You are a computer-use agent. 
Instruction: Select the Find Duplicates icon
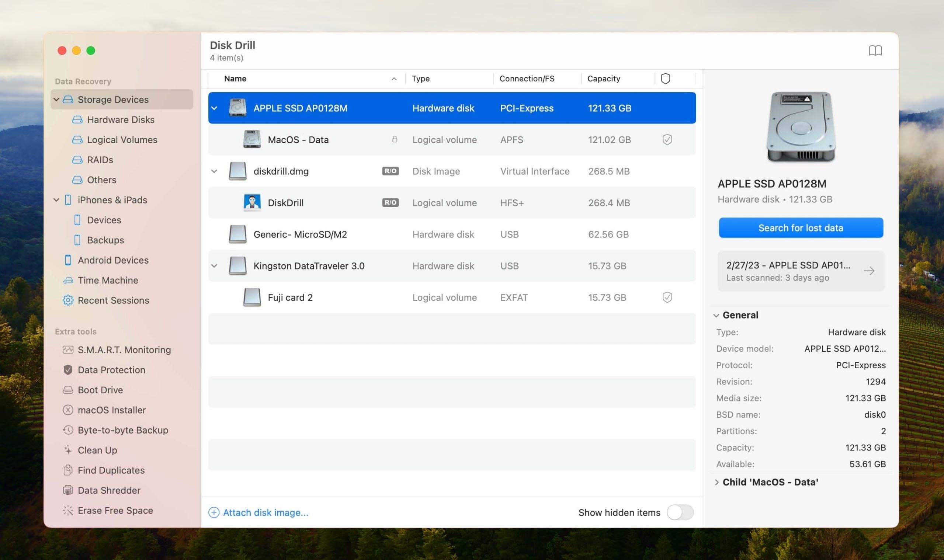point(67,471)
